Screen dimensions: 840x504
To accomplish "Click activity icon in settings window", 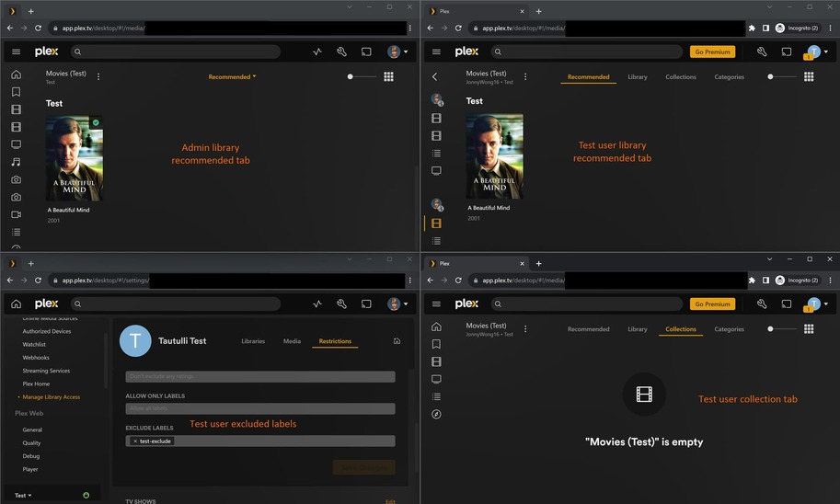I will tap(317, 304).
